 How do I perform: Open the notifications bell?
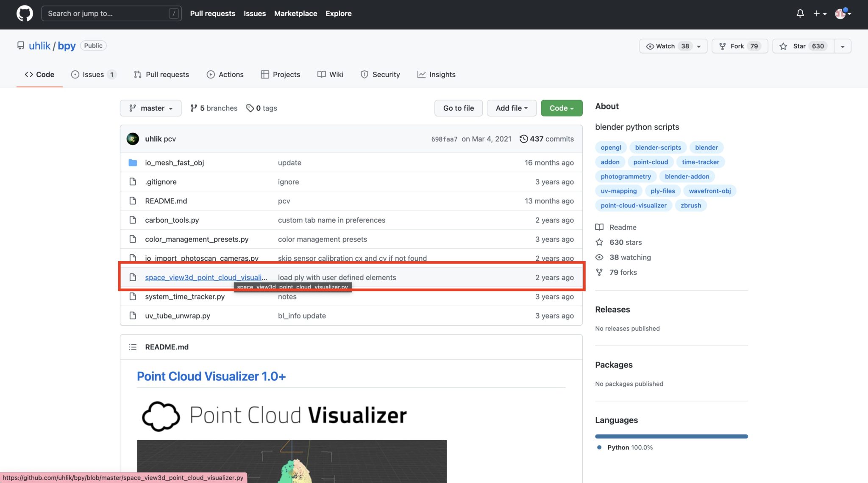coord(800,14)
